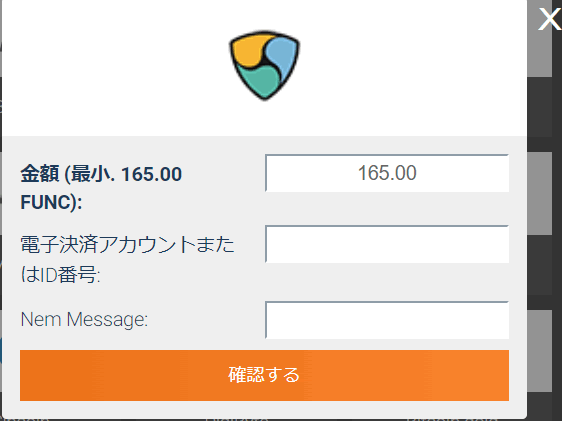Click the Nem Message: label
Screen dimensions: 562x425
84,319
